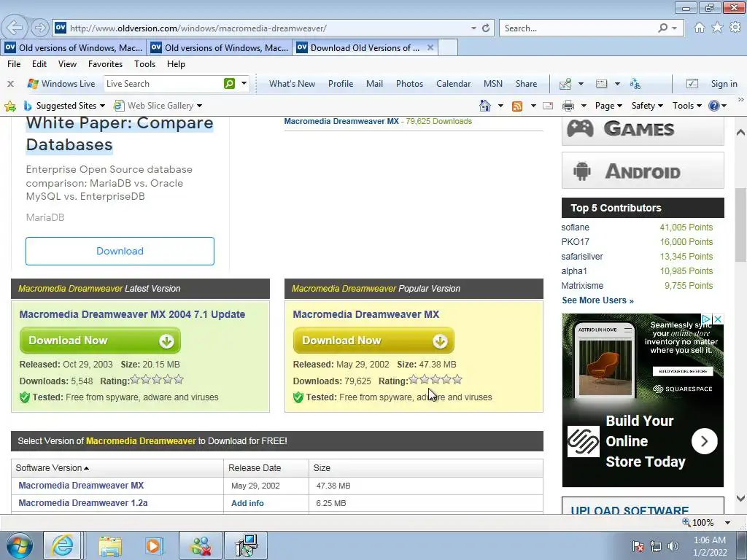Open the Safety dropdown menu
Image resolution: width=747 pixels, height=560 pixels.
[x=647, y=106]
